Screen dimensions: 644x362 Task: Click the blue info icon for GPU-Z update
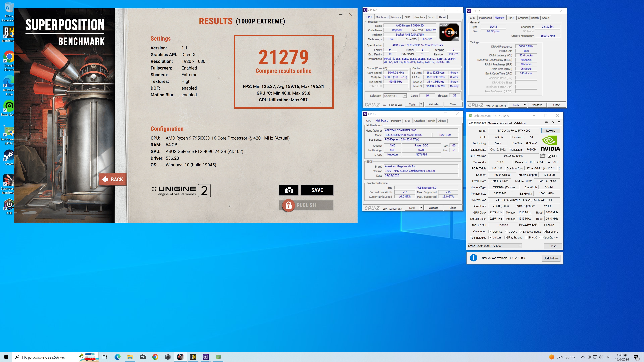[473, 258]
